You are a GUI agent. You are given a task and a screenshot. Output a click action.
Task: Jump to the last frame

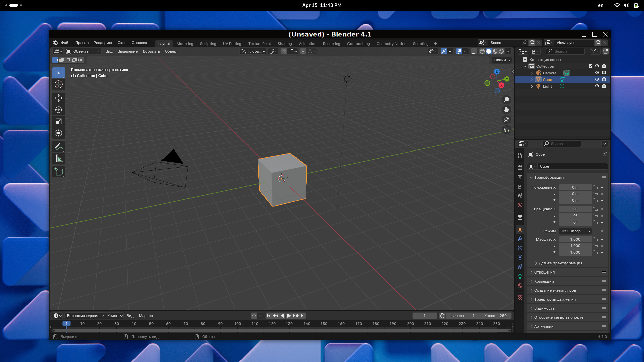(x=303, y=316)
